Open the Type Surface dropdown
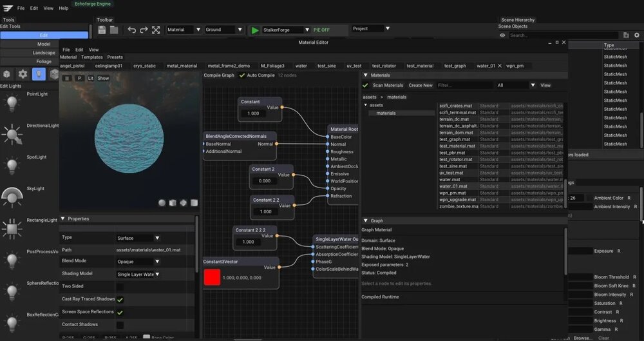Viewport: 644px width, 341px height. 138,238
